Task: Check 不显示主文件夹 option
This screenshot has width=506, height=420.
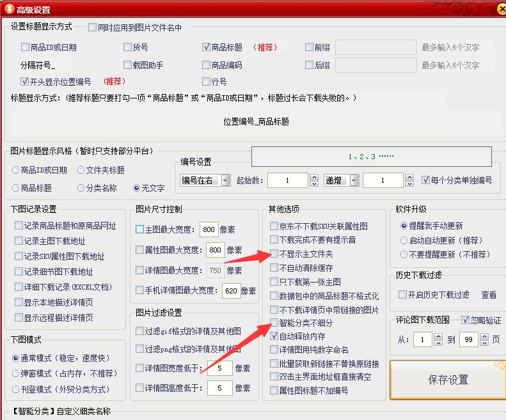Action: (x=274, y=254)
